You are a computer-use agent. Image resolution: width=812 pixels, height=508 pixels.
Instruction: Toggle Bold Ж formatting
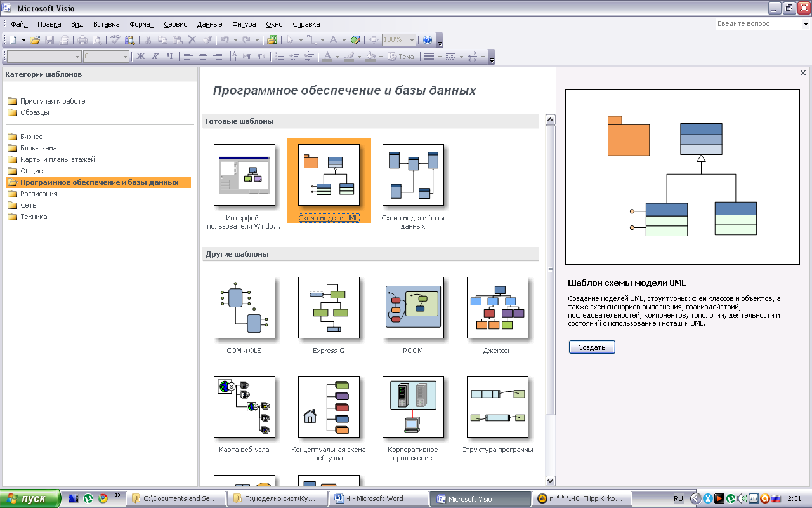141,57
